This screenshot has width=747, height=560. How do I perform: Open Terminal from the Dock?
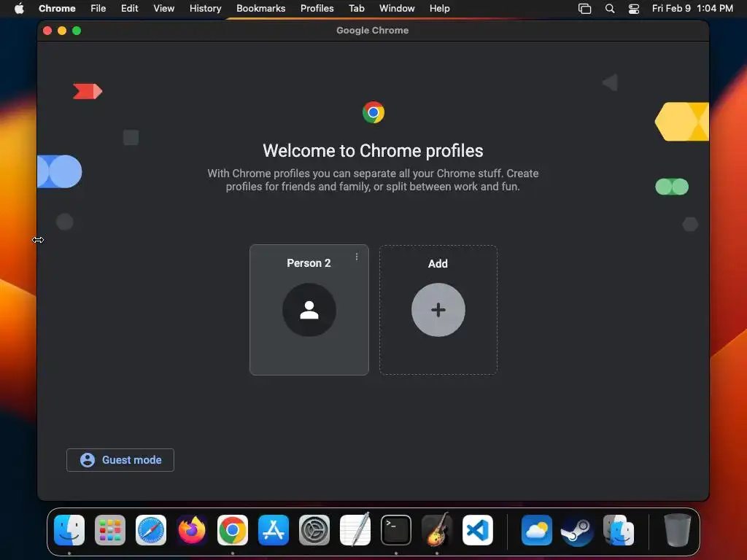[396, 530]
